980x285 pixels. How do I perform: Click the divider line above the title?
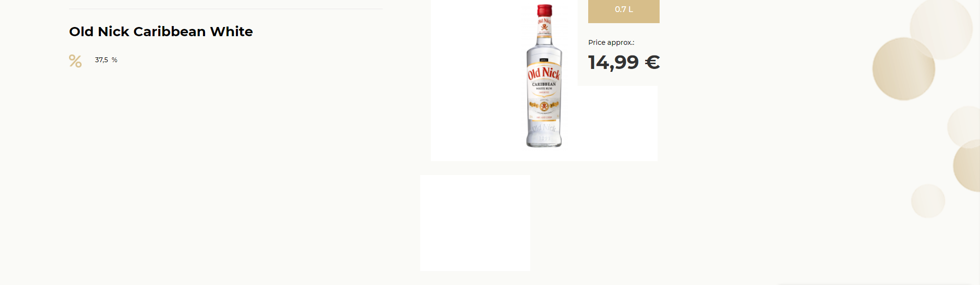(x=226, y=9)
